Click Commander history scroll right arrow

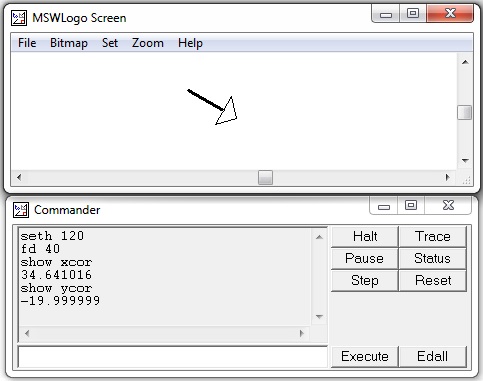click(302, 333)
